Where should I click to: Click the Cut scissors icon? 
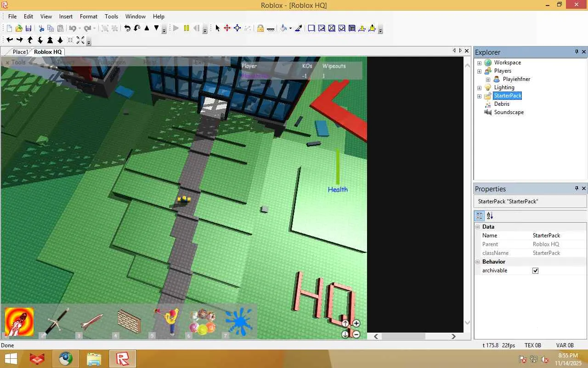pyautogui.click(x=41, y=29)
